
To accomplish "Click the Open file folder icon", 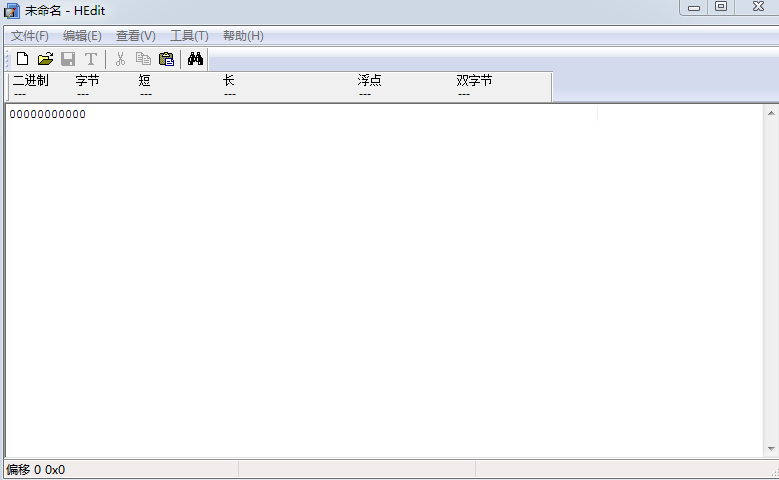I will [45, 59].
